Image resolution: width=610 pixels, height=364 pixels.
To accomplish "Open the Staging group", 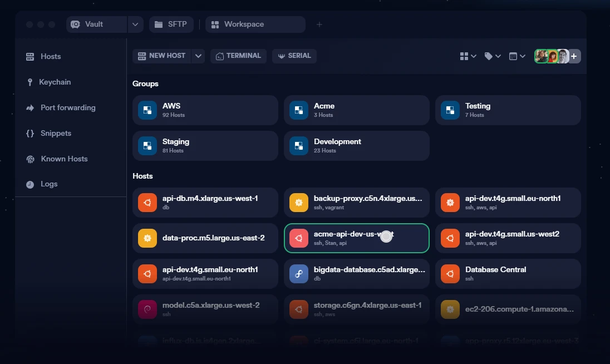I will (205, 146).
